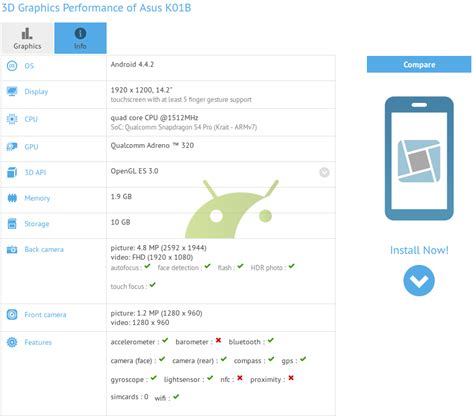
Task: Click the OS row icon
Action: [12, 66]
